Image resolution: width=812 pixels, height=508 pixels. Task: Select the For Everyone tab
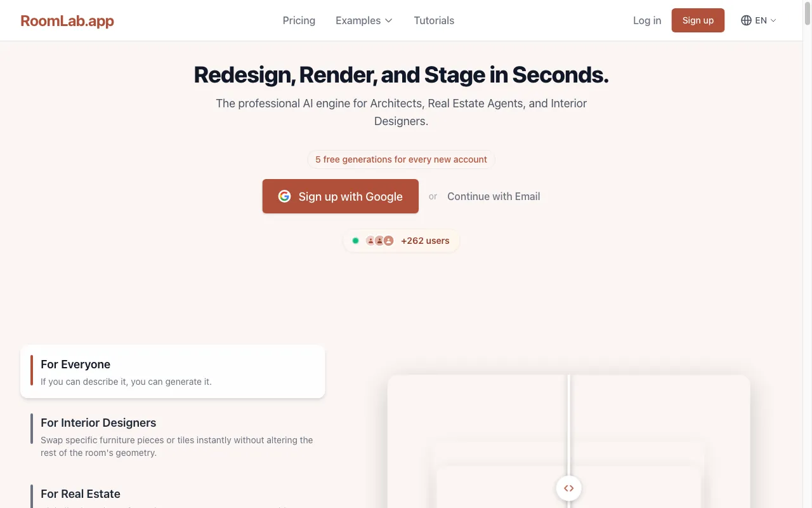pyautogui.click(x=173, y=371)
